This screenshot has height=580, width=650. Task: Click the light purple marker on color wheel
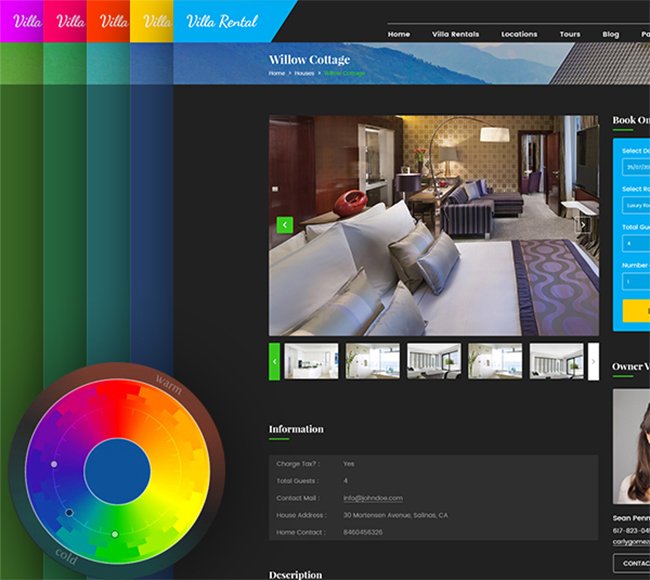(54, 464)
